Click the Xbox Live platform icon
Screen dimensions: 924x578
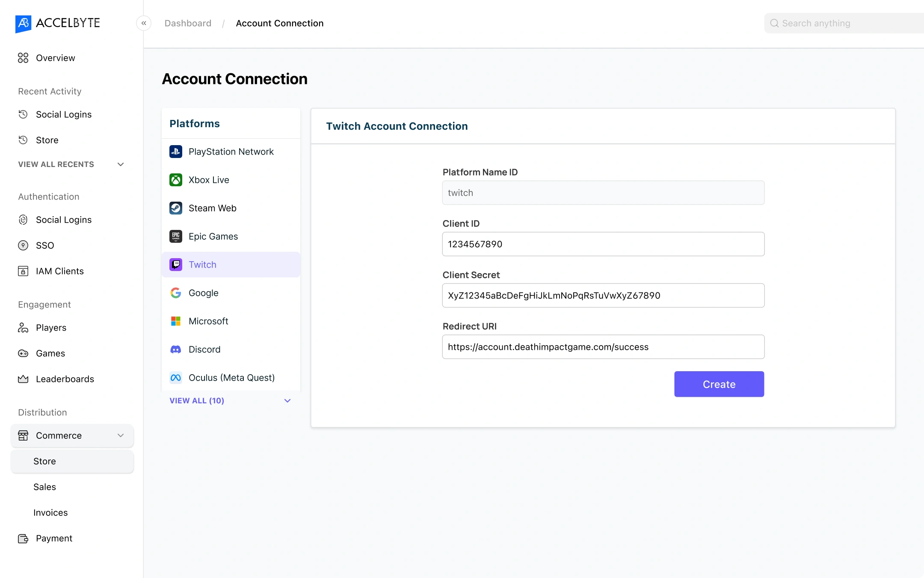tap(176, 180)
